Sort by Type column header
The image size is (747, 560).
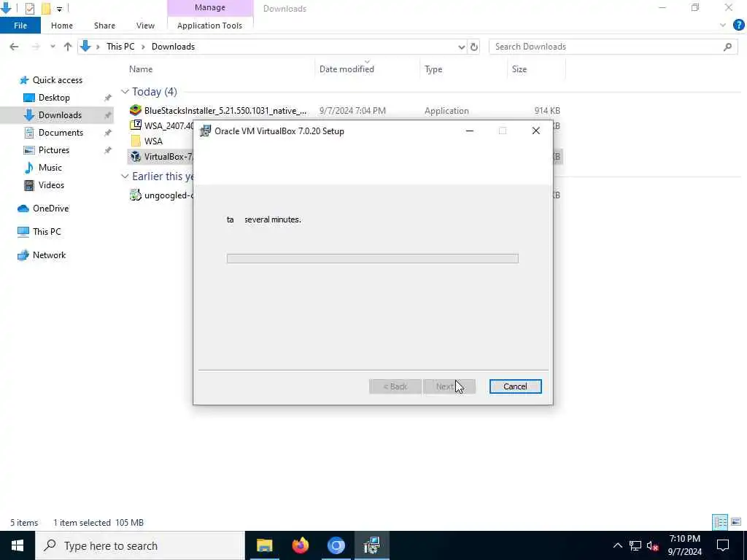point(433,69)
